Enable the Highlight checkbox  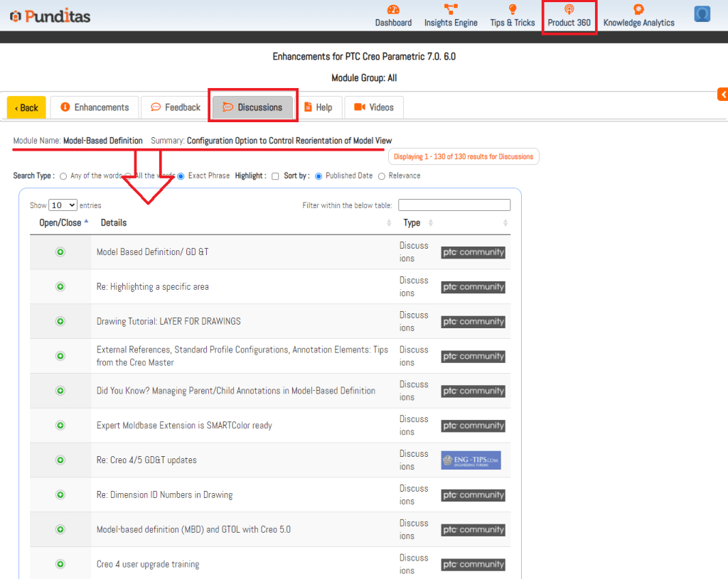pyautogui.click(x=275, y=176)
